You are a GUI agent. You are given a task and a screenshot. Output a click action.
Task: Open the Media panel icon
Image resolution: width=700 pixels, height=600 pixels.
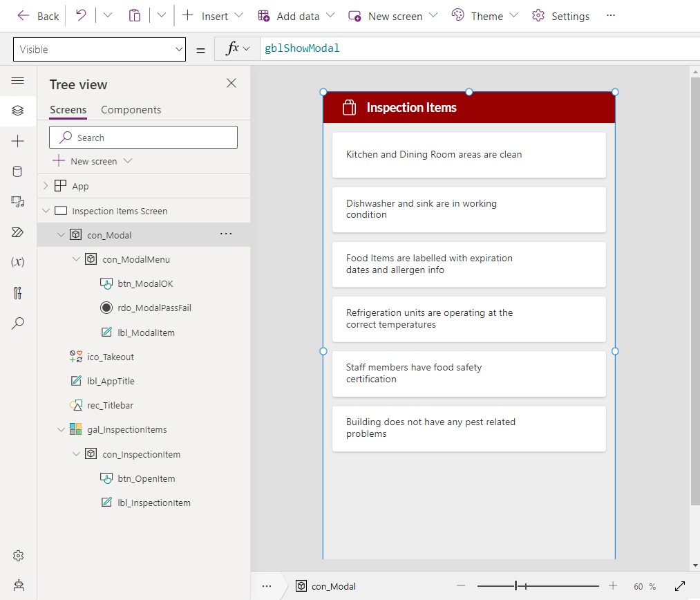[x=18, y=201]
